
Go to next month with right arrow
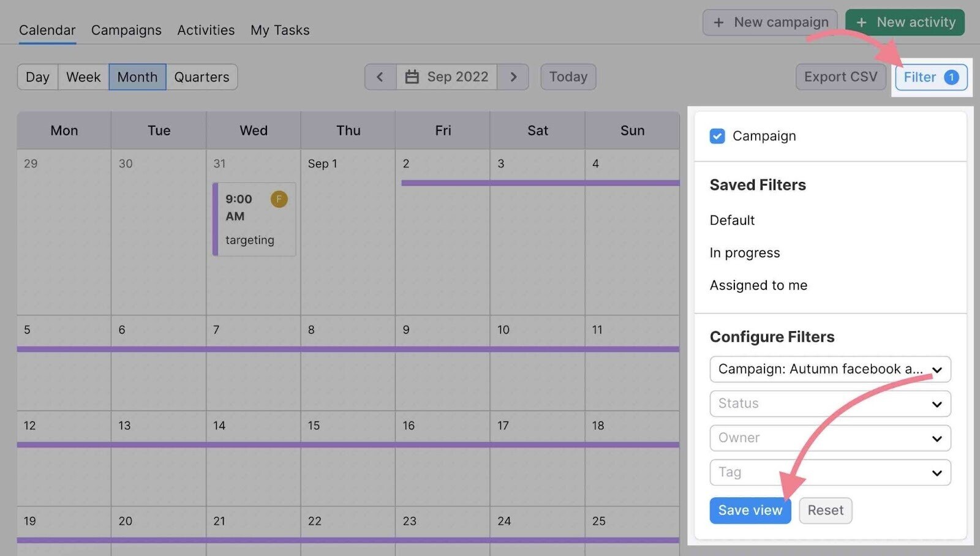[513, 77]
